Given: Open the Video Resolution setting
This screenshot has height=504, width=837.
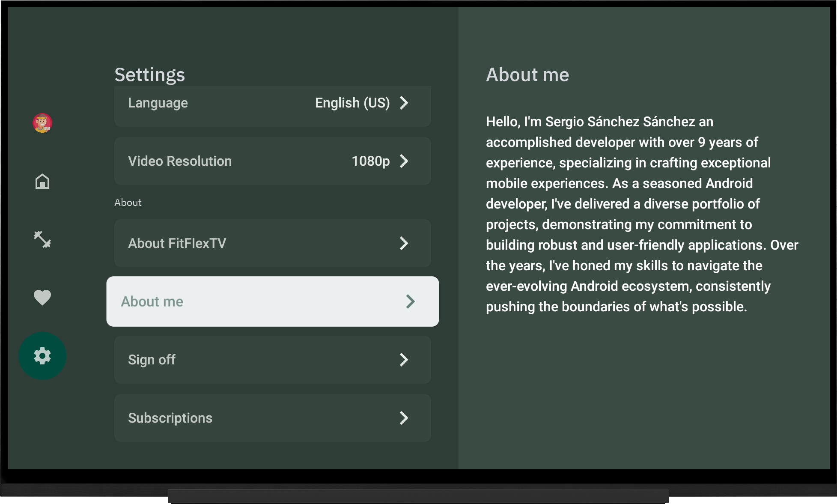Looking at the screenshot, I should [180, 161].
